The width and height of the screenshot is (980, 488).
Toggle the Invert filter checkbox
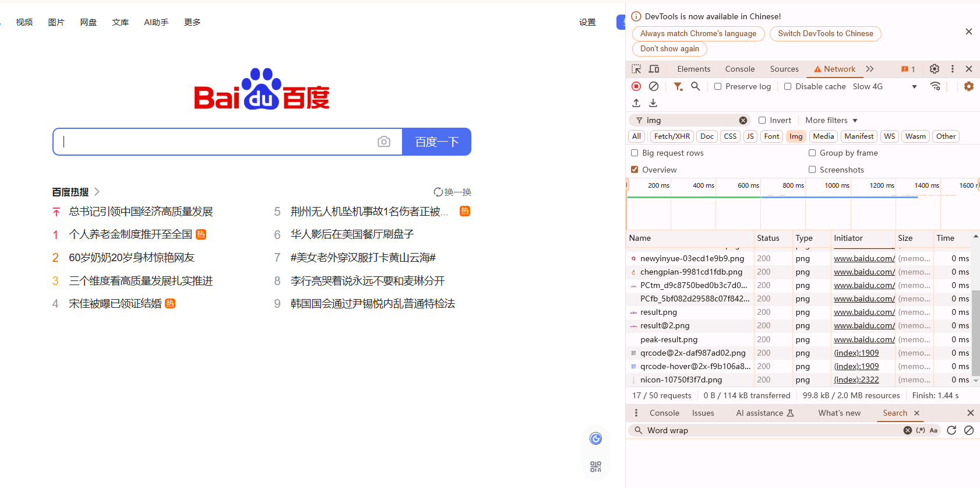click(762, 120)
